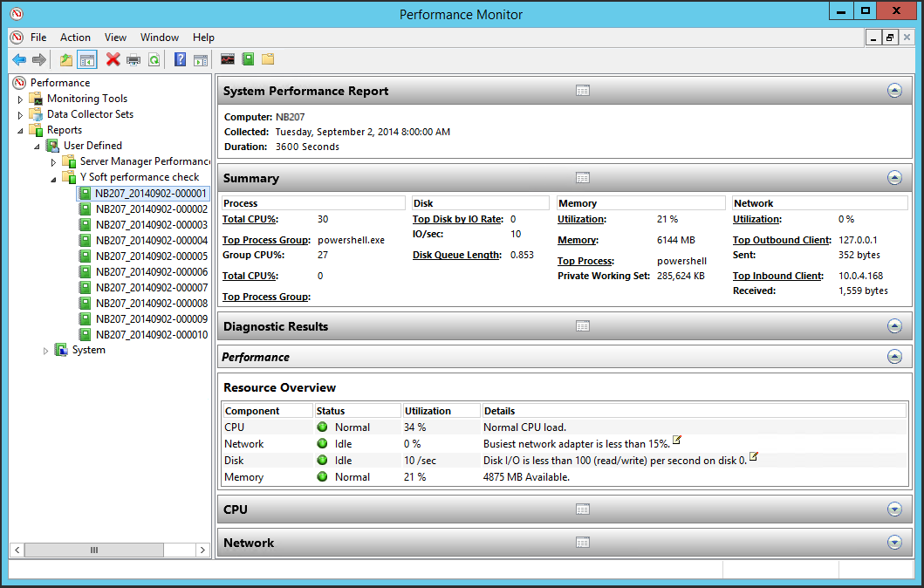This screenshot has width=924, height=588.
Task: Expand the CPU section chevron
Action: click(893, 509)
